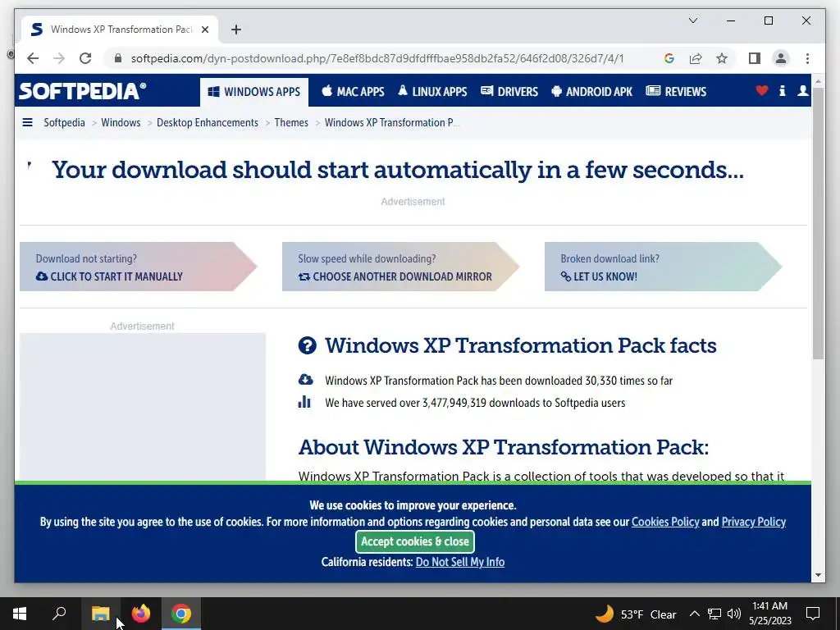Screen dimensions: 840x630
Task: Open the weather widget showing 53°F Clear
Action: (636, 614)
